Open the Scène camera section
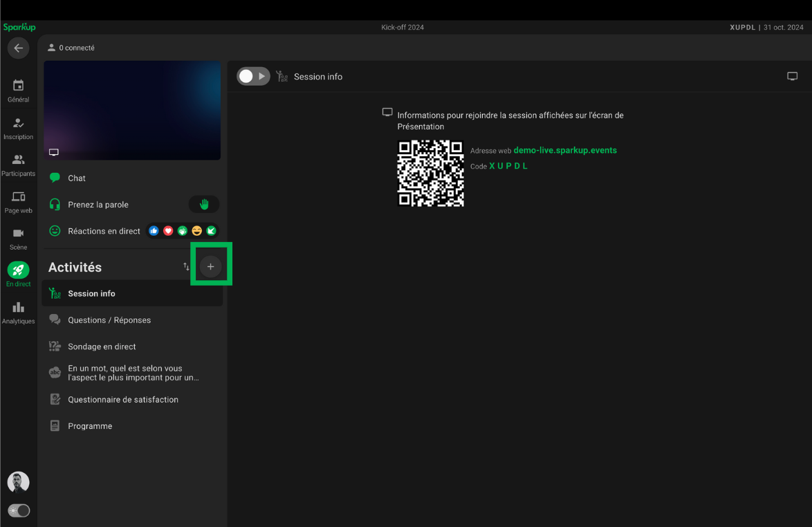Image resolution: width=812 pixels, height=527 pixels. pyautogui.click(x=19, y=239)
